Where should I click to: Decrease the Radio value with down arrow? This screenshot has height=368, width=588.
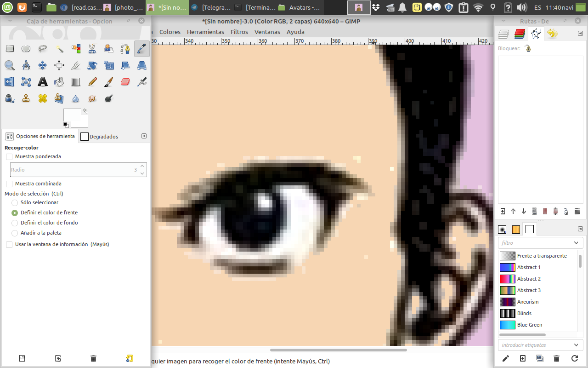coord(142,173)
